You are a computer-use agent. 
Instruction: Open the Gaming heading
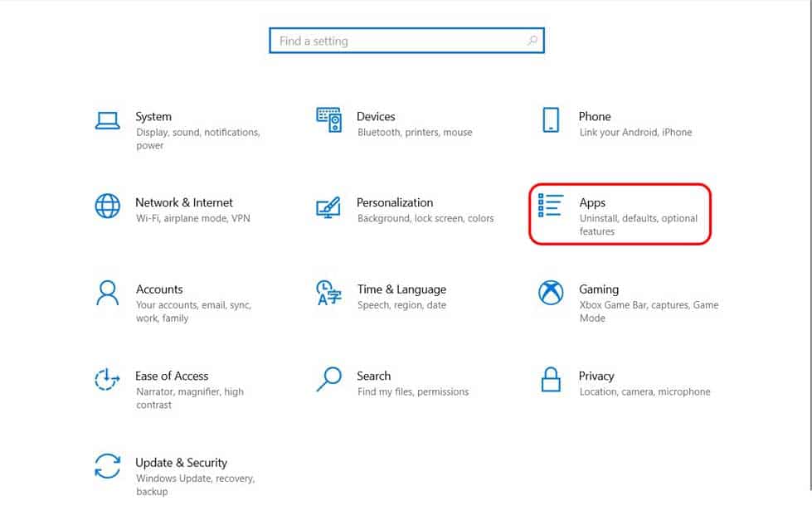coord(599,289)
